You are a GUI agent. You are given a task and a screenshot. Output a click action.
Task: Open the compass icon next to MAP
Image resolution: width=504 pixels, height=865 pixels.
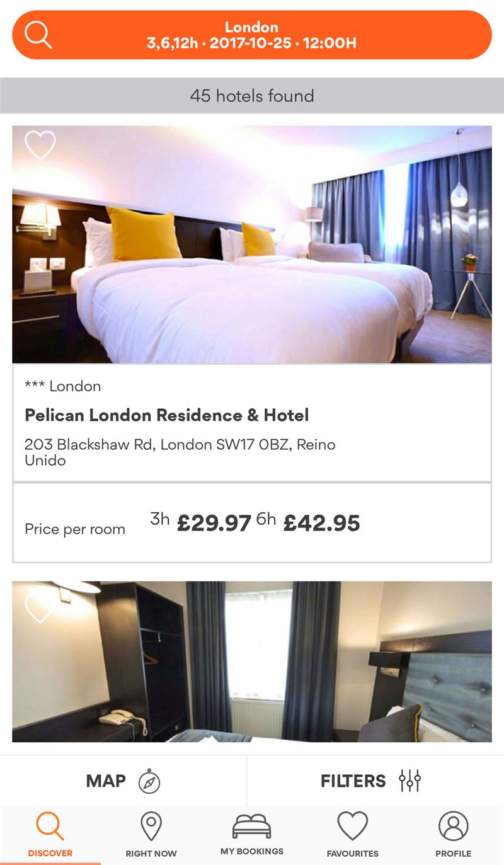[149, 781]
